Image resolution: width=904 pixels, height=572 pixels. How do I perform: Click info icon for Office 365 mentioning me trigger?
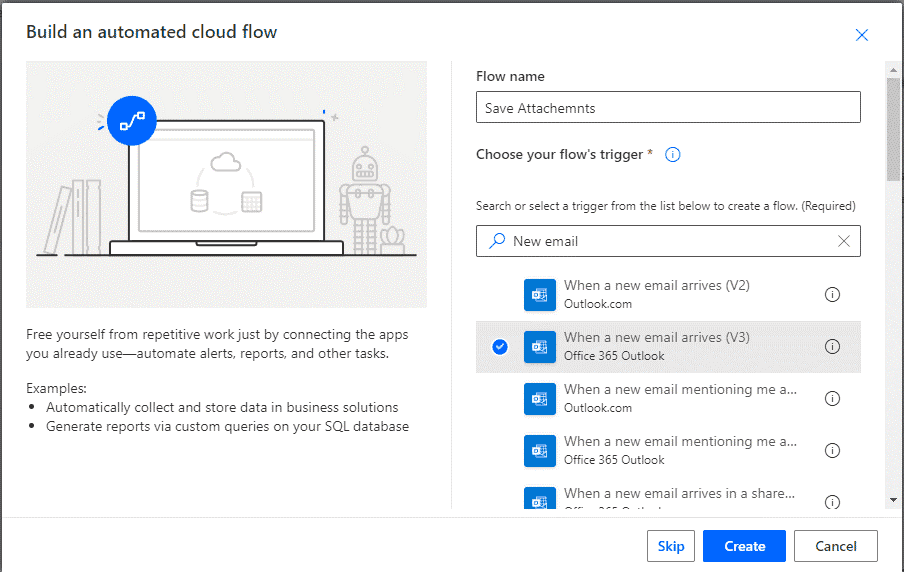click(x=832, y=450)
